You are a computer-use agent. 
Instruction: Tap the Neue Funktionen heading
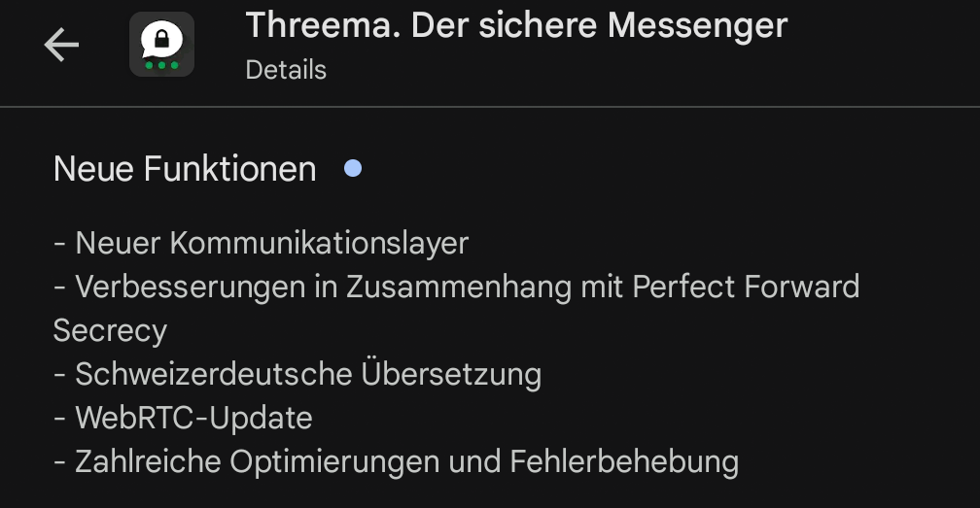(x=185, y=169)
